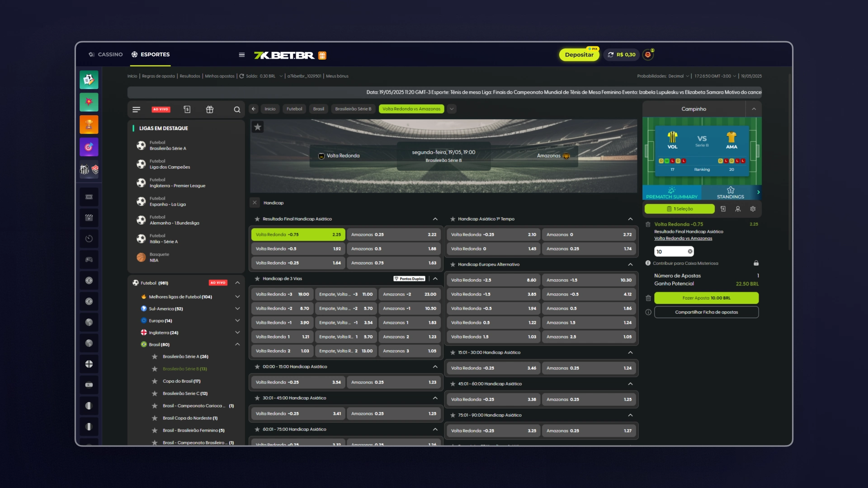Favorite the match with the banner star
The image size is (868, 488).
pyautogui.click(x=258, y=127)
